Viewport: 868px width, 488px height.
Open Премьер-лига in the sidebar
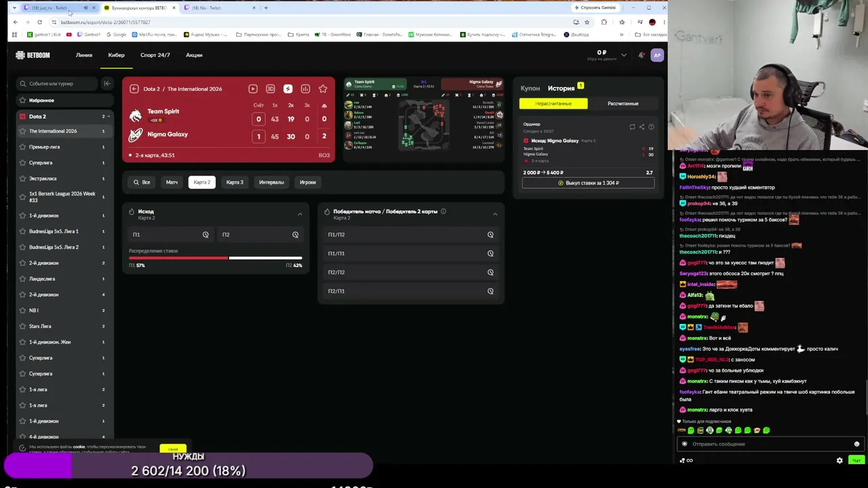pos(66,147)
